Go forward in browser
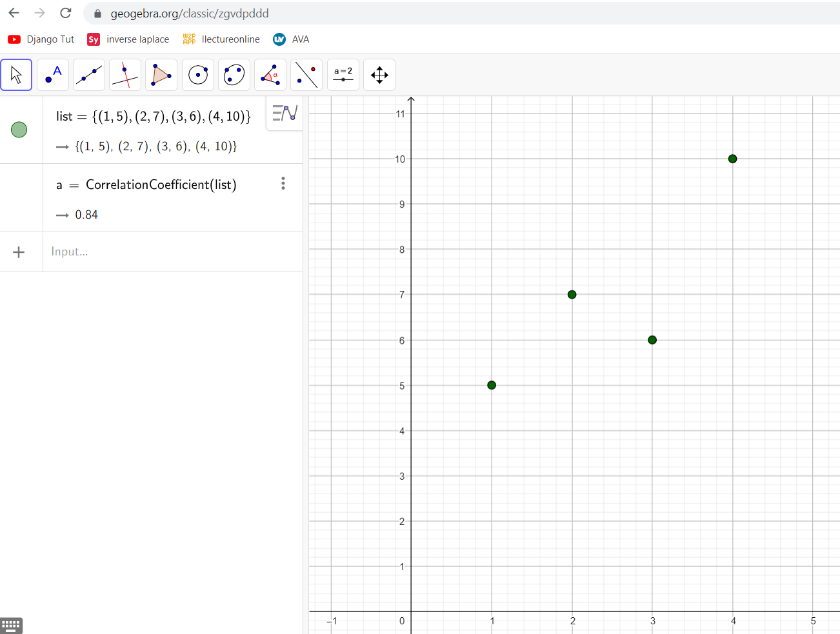This screenshot has width=840, height=634. 39,13
